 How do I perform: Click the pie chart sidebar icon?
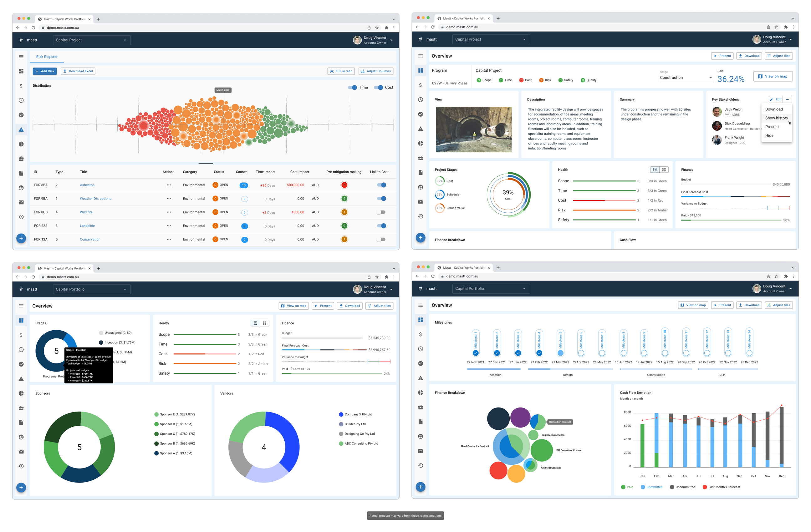(21, 144)
